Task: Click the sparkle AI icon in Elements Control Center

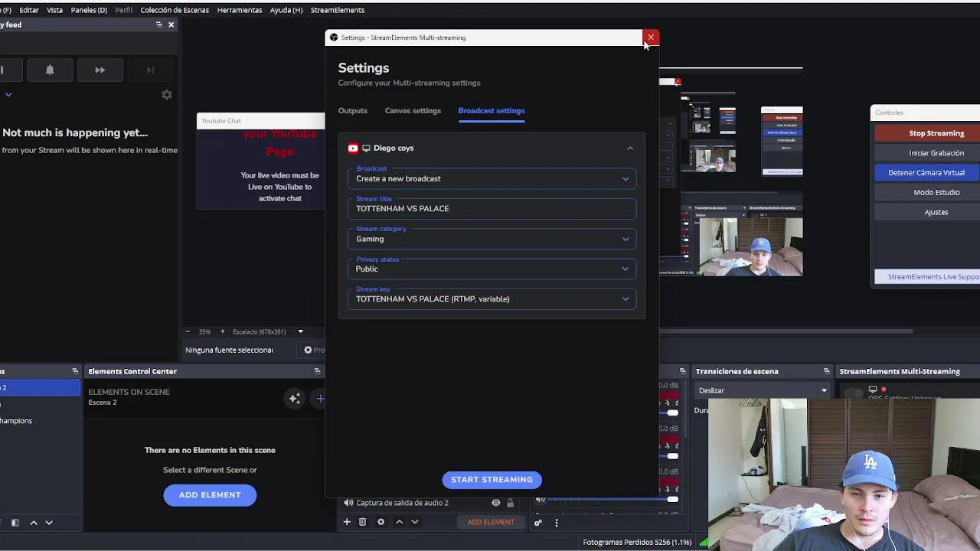Action: point(295,398)
